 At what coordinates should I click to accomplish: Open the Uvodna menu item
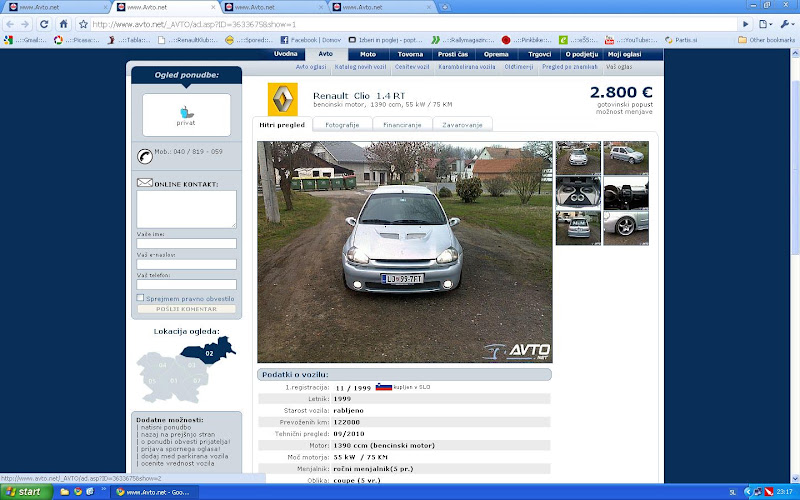tap(285, 54)
